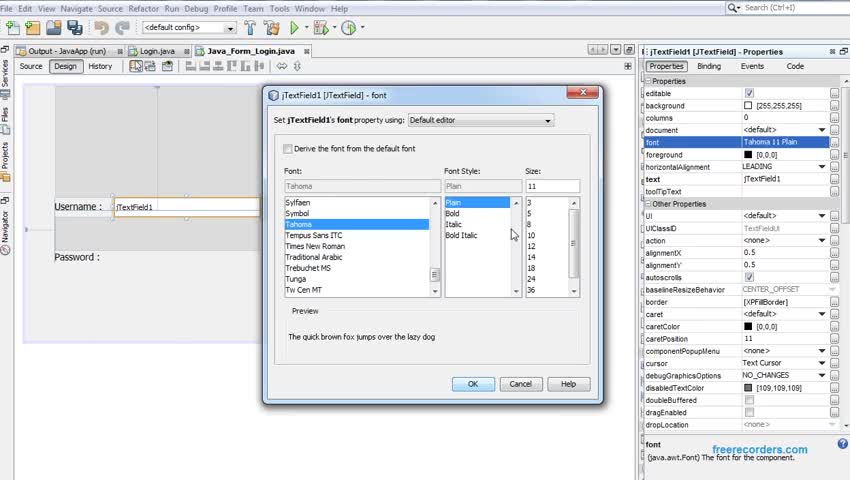850x480 pixels.
Task: Switch to History view button
Action: pos(100,66)
